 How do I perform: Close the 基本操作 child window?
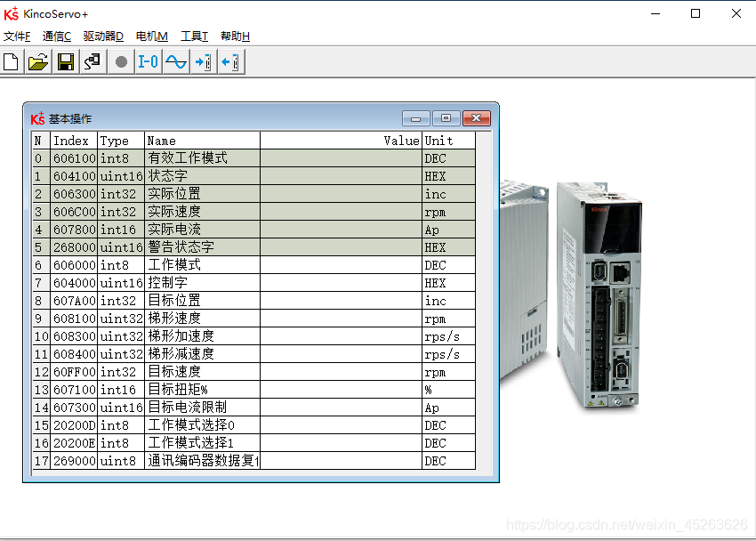tap(477, 118)
